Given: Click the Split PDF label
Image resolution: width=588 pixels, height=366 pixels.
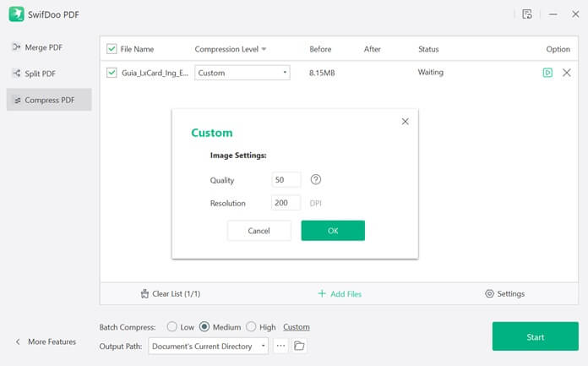Looking at the screenshot, I should pyautogui.click(x=40, y=74).
